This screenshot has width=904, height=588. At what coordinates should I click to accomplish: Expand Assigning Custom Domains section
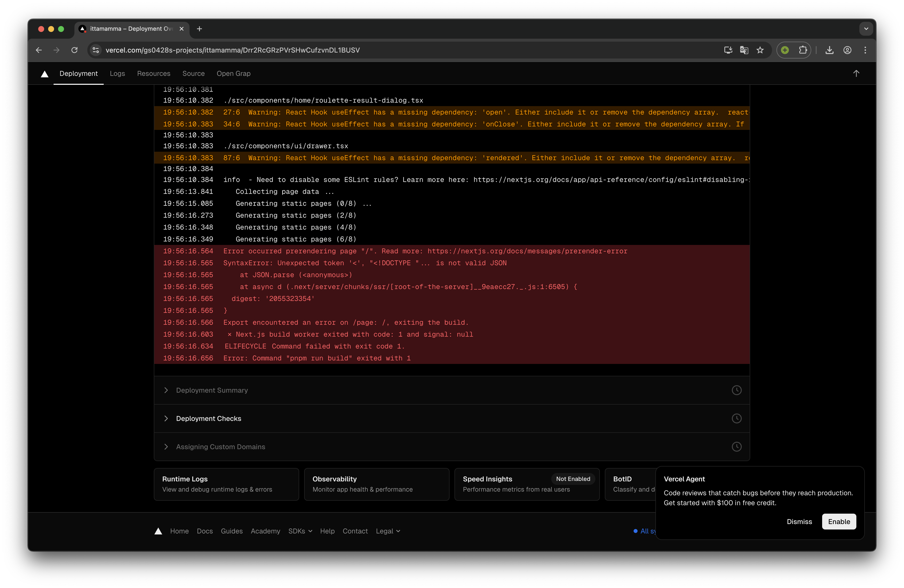click(220, 447)
